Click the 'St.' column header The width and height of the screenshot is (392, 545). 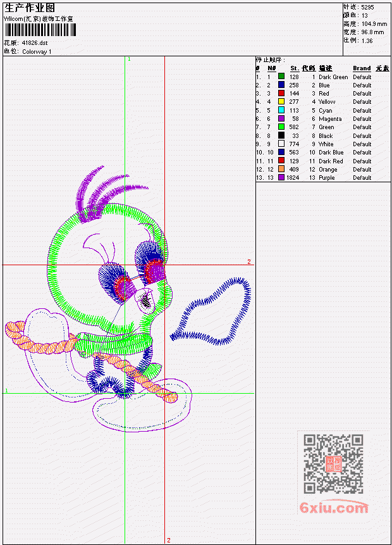click(x=295, y=68)
